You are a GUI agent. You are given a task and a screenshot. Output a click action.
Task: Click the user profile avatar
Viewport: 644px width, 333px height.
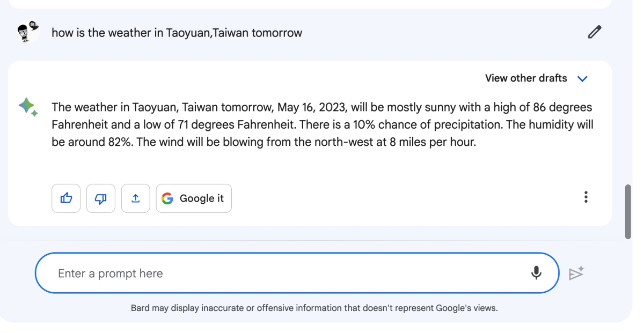pyautogui.click(x=28, y=32)
